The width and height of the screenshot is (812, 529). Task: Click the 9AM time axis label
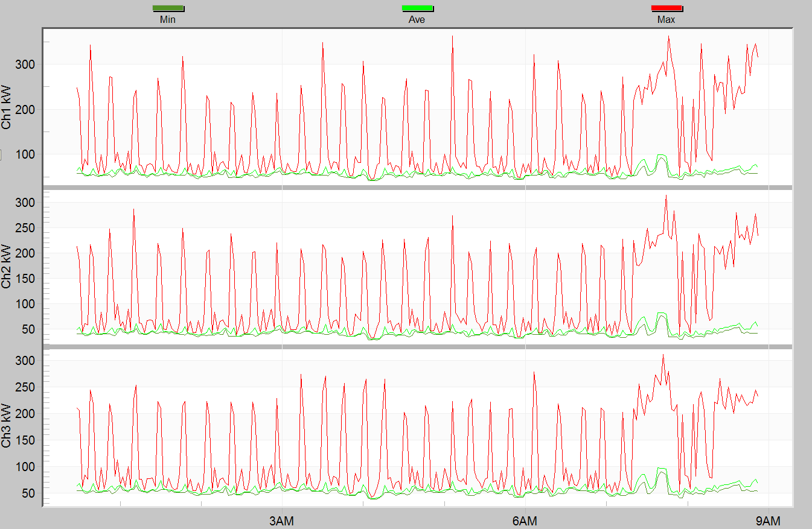pos(767,520)
